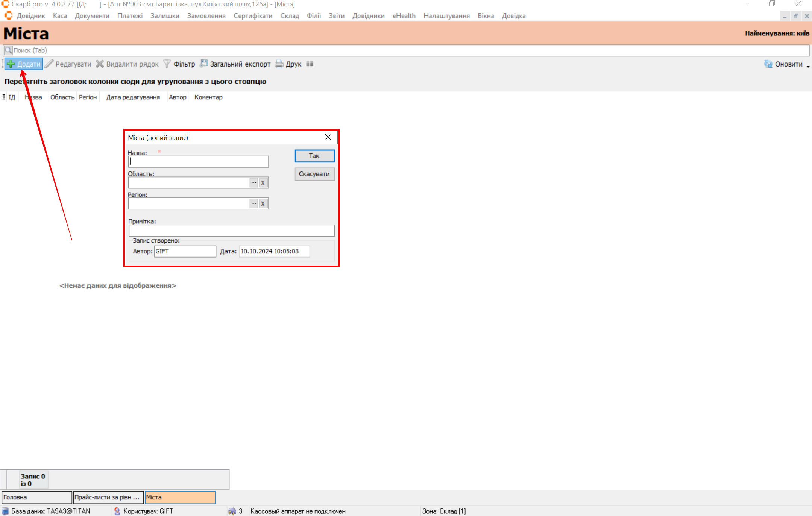The height and width of the screenshot is (516, 812).
Task: Click the Загальний експорт icon
Action: point(203,64)
